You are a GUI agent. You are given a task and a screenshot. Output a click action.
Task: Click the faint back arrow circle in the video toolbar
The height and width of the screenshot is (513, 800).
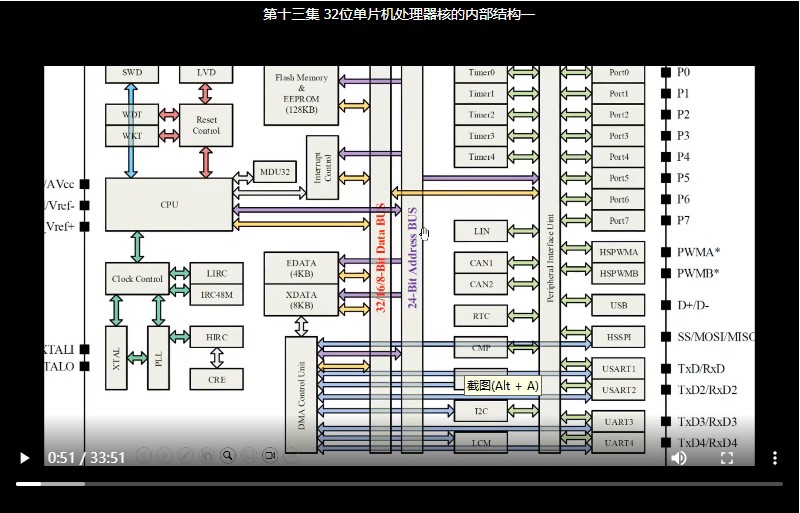coord(144,455)
